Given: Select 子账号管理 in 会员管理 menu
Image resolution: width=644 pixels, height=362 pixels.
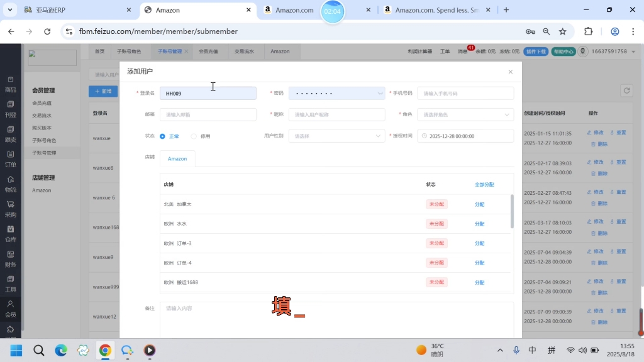Looking at the screenshot, I should [x=45, y=153].
